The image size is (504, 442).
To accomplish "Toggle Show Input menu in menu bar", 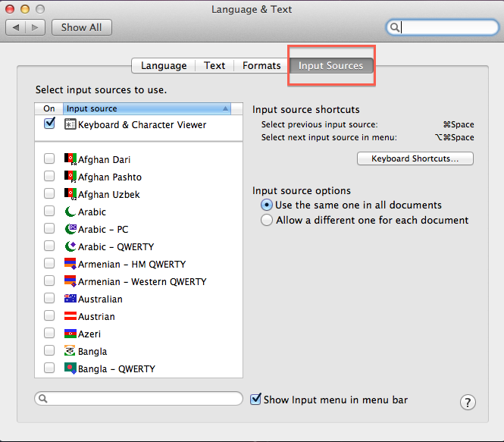I will point(256,399).
